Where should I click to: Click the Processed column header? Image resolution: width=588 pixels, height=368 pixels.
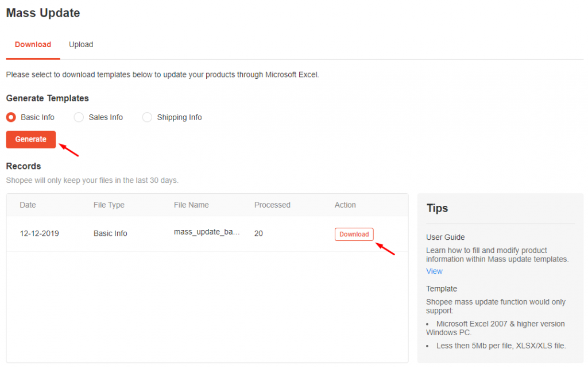[272, 205]
